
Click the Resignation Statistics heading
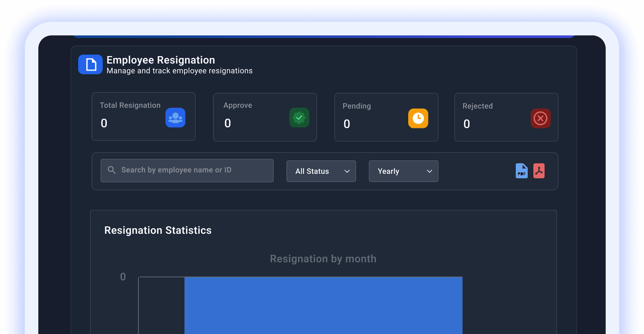[158, 230]
